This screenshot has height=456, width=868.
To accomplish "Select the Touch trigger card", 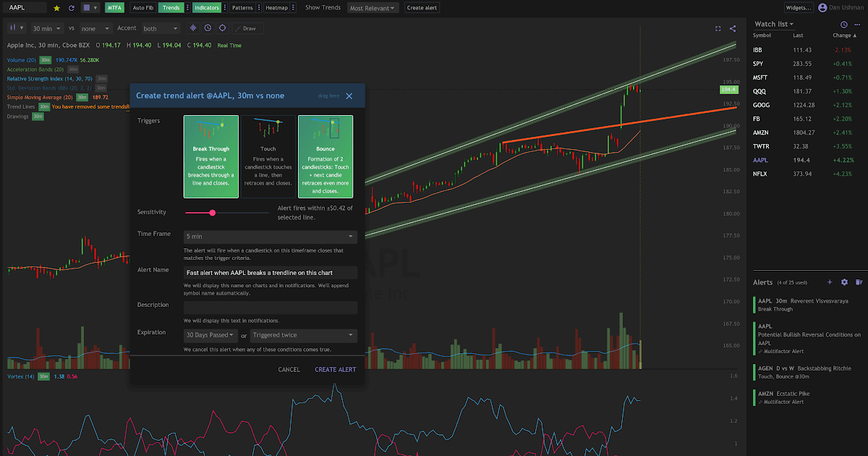I will [268, 156].
